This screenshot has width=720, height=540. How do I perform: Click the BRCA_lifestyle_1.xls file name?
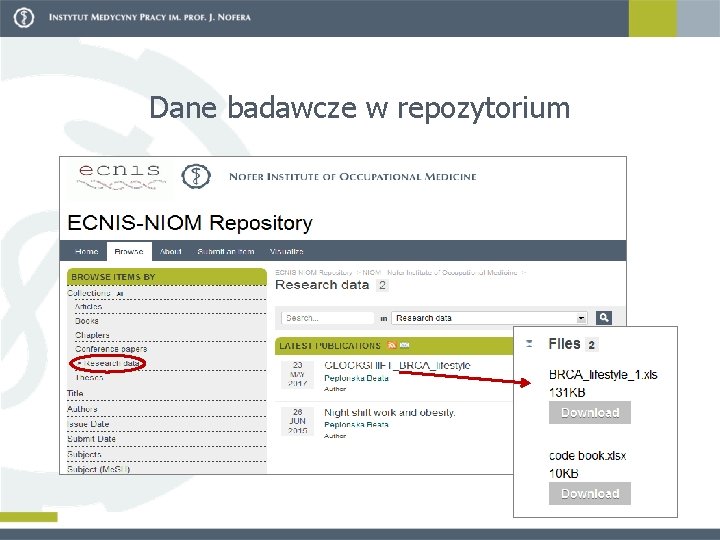pyautogui.click(x=603, y=375)
